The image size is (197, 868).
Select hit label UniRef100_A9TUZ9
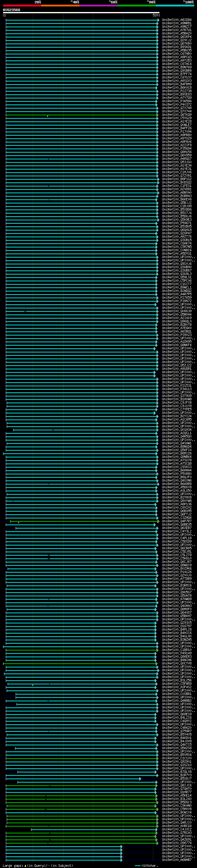click(177, 139)
